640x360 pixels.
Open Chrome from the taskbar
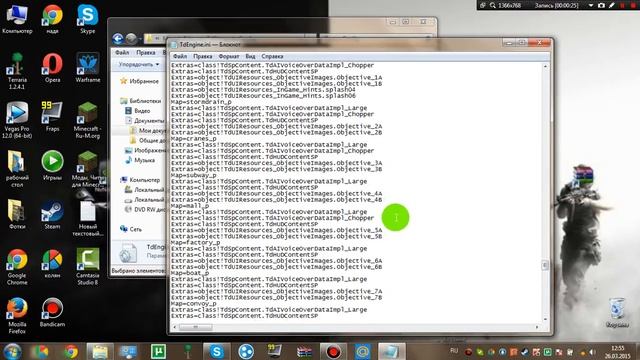pyautogui.click(x=71, y=351)
